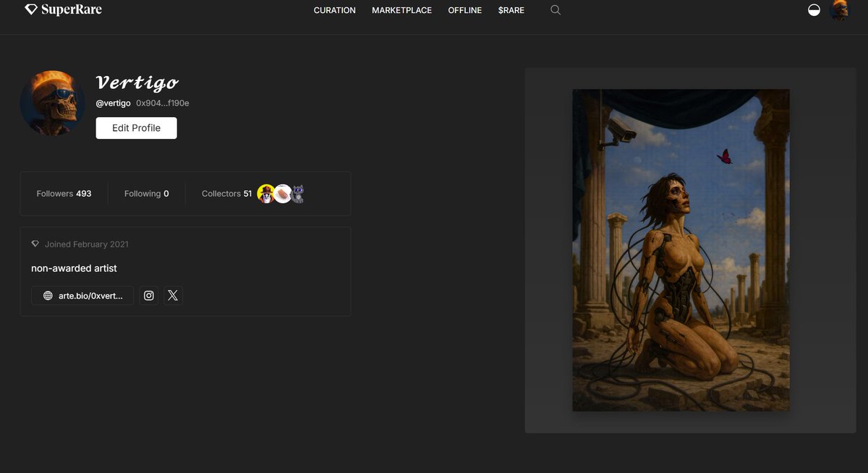The image size is (868, 473).
Task: Open the X (Twitter) profile icon
Action: [x=173, y=296]
